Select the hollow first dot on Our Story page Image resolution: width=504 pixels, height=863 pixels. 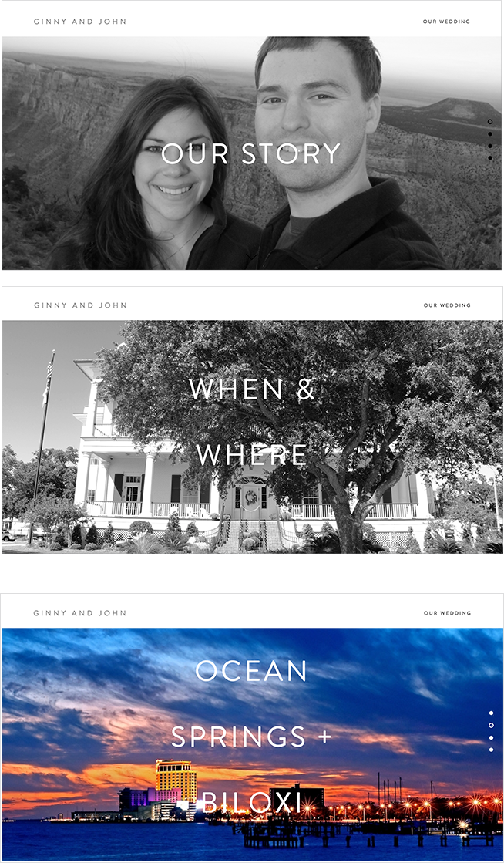[x=489, y=122]
